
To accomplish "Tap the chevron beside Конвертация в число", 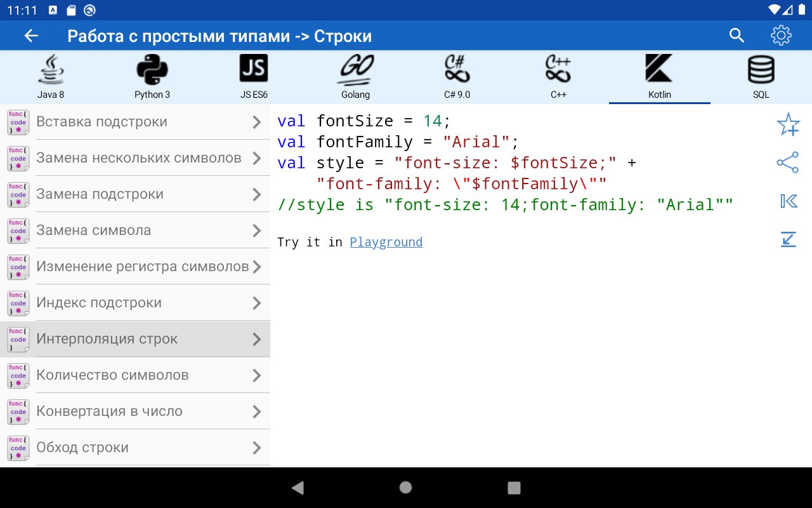I will coord(257,411).
